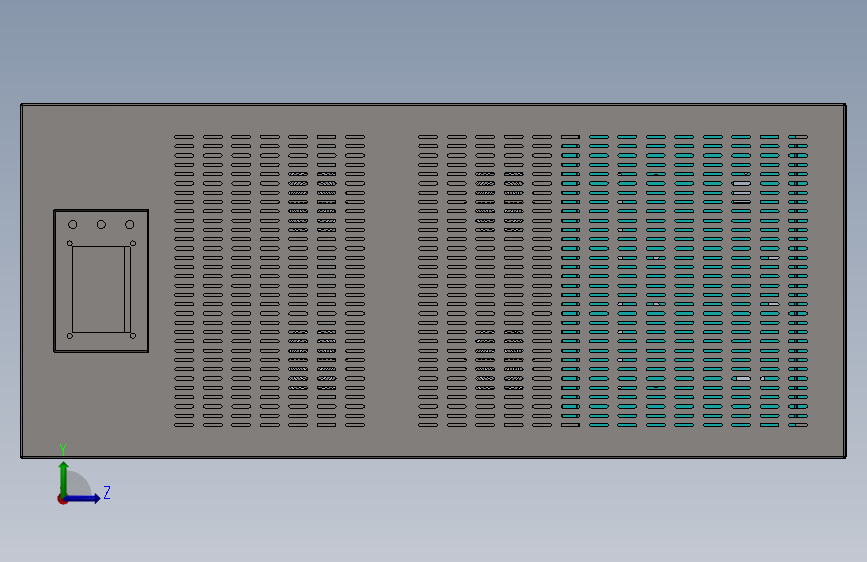Select the middle of the three large round holes
Image resolution: width=867 pixels, height=562 pixels.
pos(101,225)
